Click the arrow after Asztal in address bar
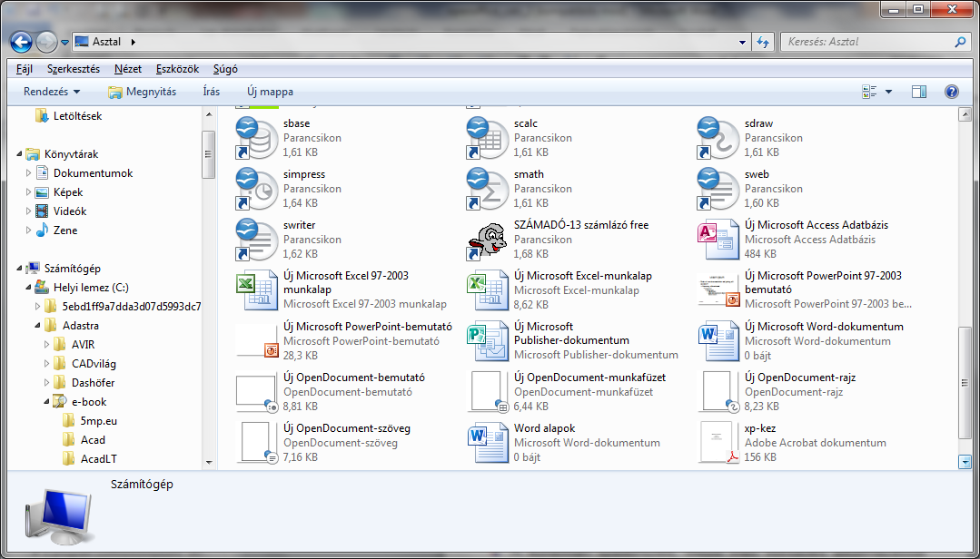 (x=134, y=42)
